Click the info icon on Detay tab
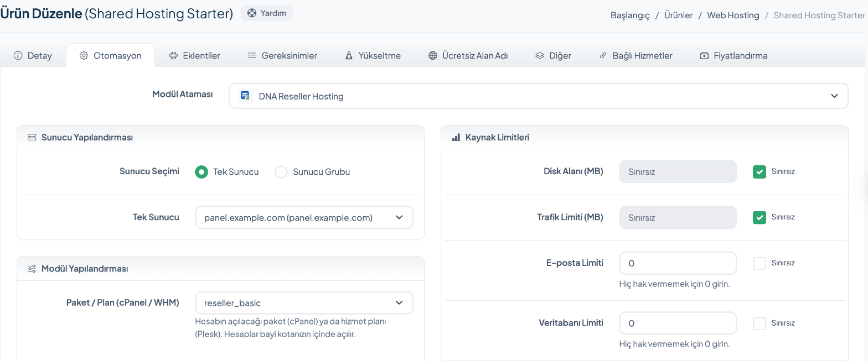Viewport: 868px width, 361px height. [18, 55]
